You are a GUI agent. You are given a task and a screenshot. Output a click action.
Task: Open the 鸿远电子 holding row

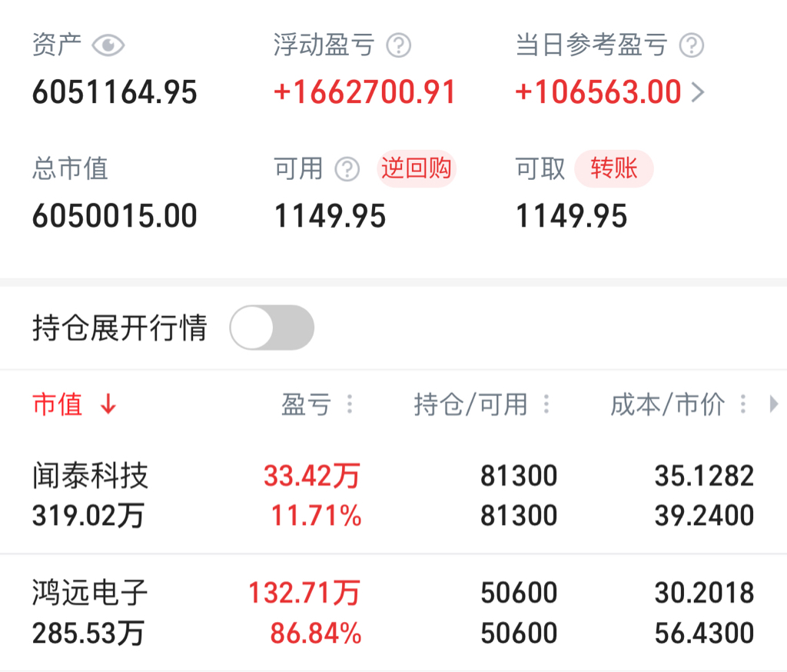[x=393, y=613]
